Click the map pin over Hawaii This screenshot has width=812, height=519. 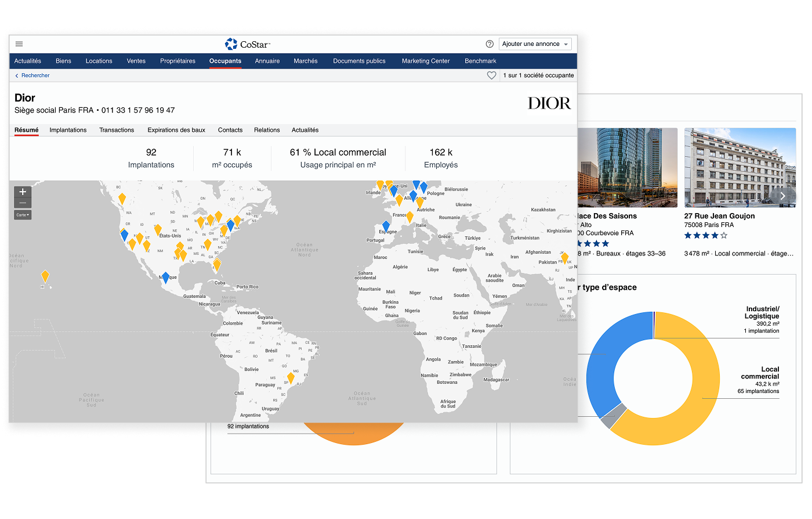[45, 276]
